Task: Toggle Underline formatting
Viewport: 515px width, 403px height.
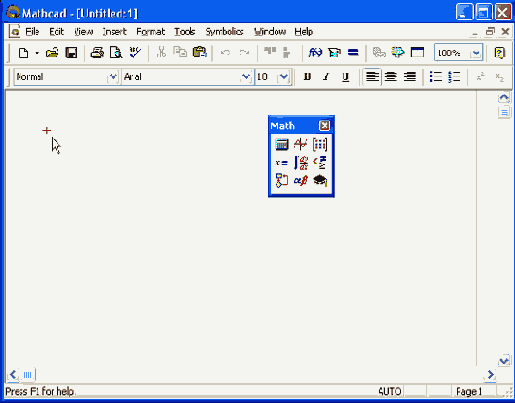Action: click(345, 77)
